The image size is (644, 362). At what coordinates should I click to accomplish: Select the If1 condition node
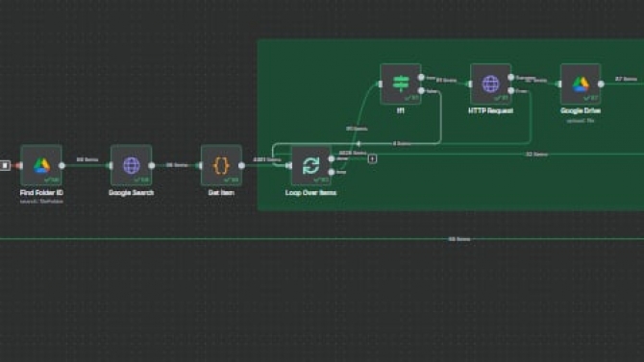click(x=401, y=84)
